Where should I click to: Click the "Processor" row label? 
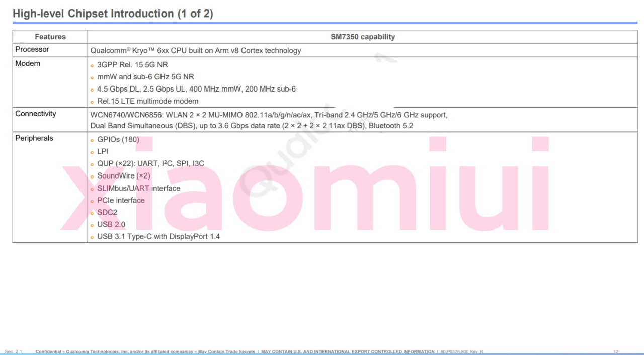(x=32, y=49)
